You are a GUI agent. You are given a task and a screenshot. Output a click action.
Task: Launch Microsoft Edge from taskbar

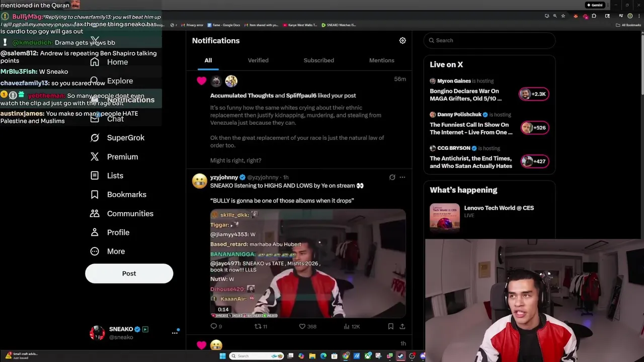pos(323,356)
